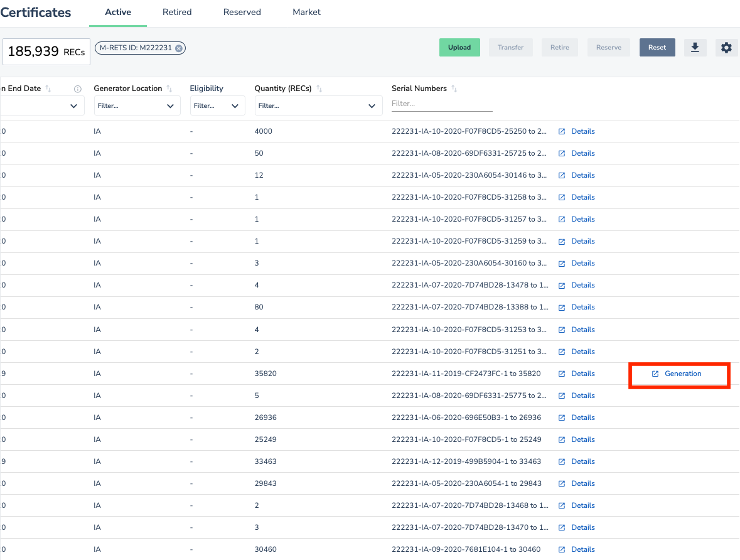Select serial 222231-IA-09-2020-7681E104-1 to 30460 text
Viewport: 740px width, 560px height.
pyautogui.click(x=466, y=549)
